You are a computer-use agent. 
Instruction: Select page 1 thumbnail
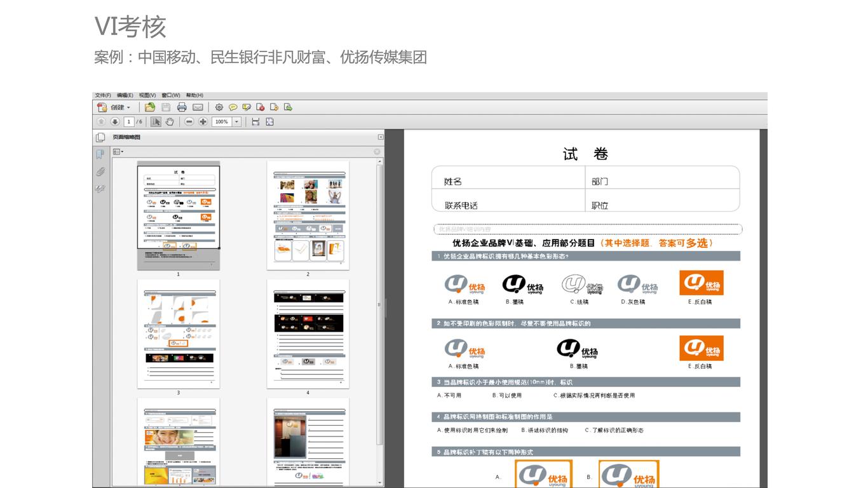(x=179, y=216)
